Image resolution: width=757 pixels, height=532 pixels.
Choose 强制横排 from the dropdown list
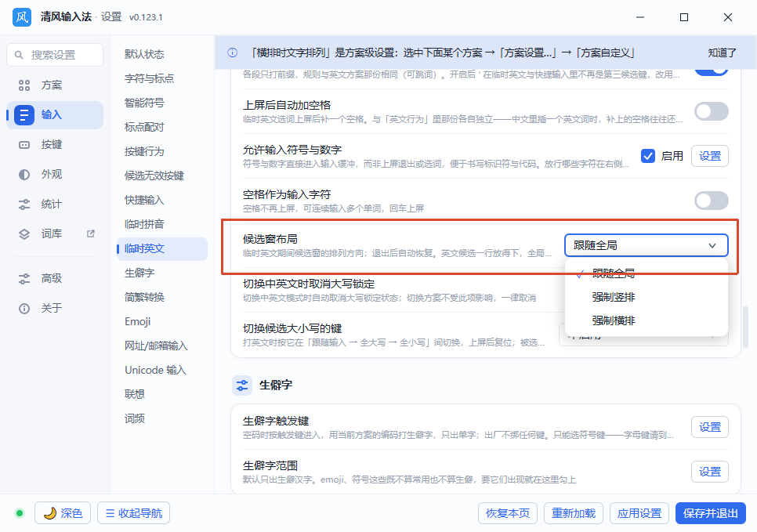click(646, 320)
